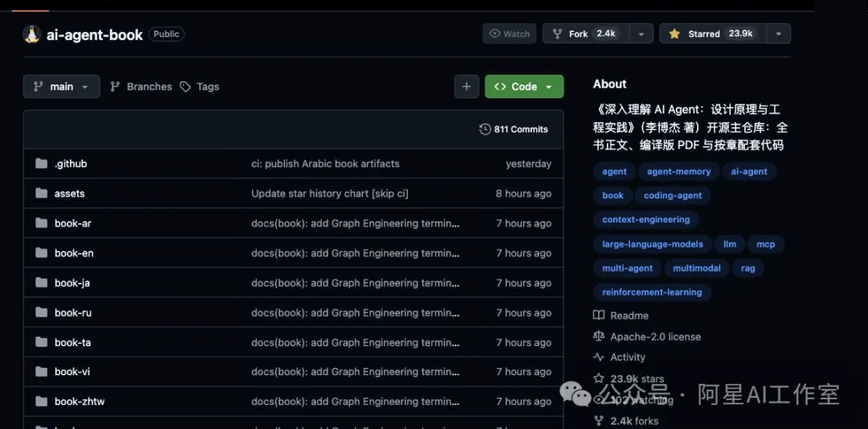Screen dimensions: 868x429
Task: Click the book-ru folder icon
Action: click(x=41, y=313)
